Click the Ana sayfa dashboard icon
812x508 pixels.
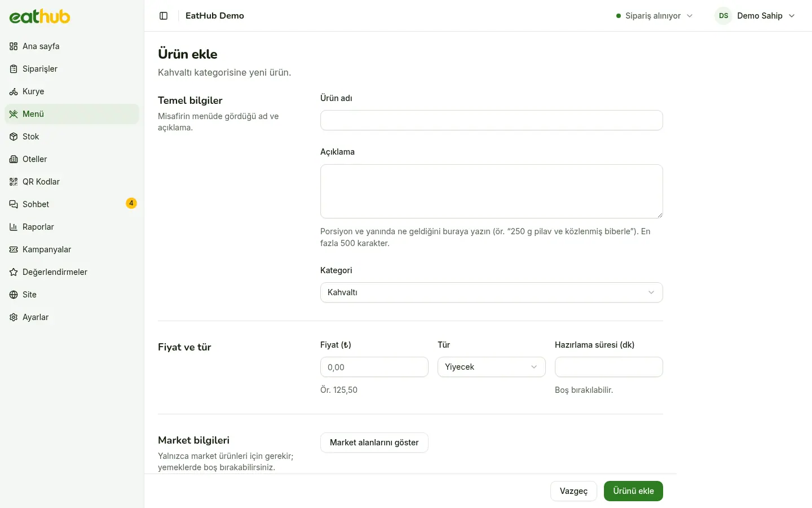(x=14, y=46)
